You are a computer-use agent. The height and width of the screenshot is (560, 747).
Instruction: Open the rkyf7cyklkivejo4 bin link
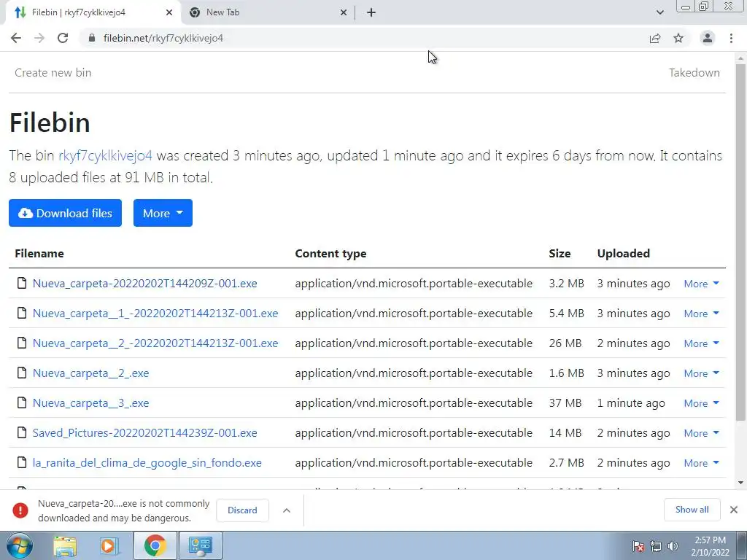(105, 156)
